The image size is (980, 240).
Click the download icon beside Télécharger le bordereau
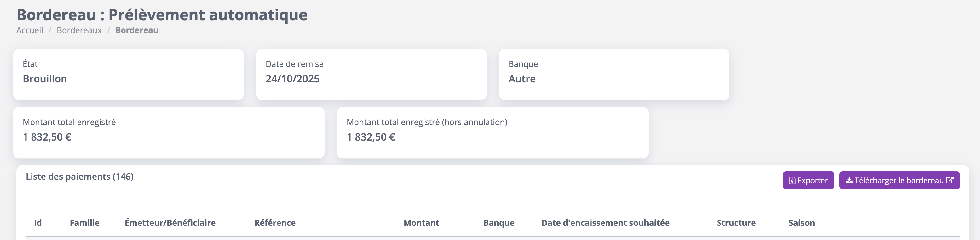[849, 180]
